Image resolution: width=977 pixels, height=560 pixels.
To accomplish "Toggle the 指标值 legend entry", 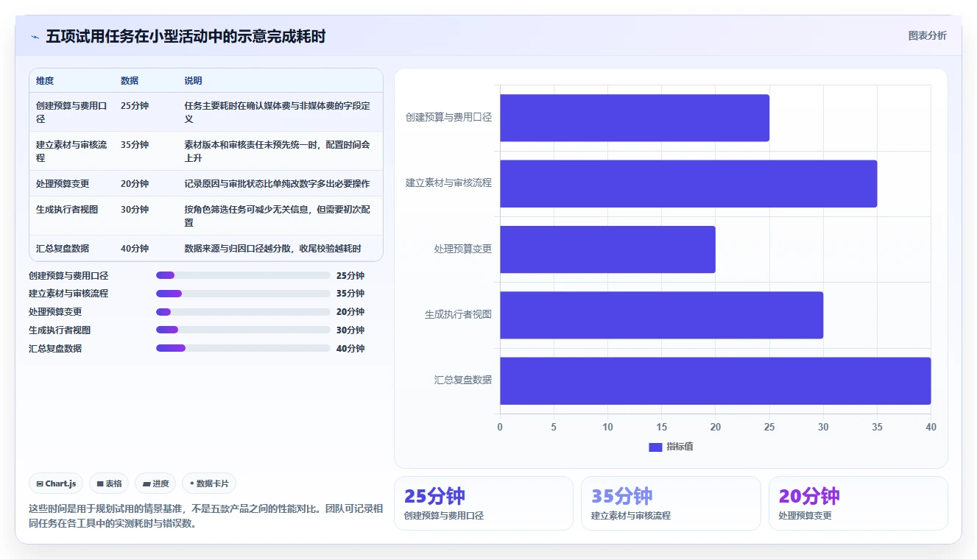I will (x=671, y=447).
